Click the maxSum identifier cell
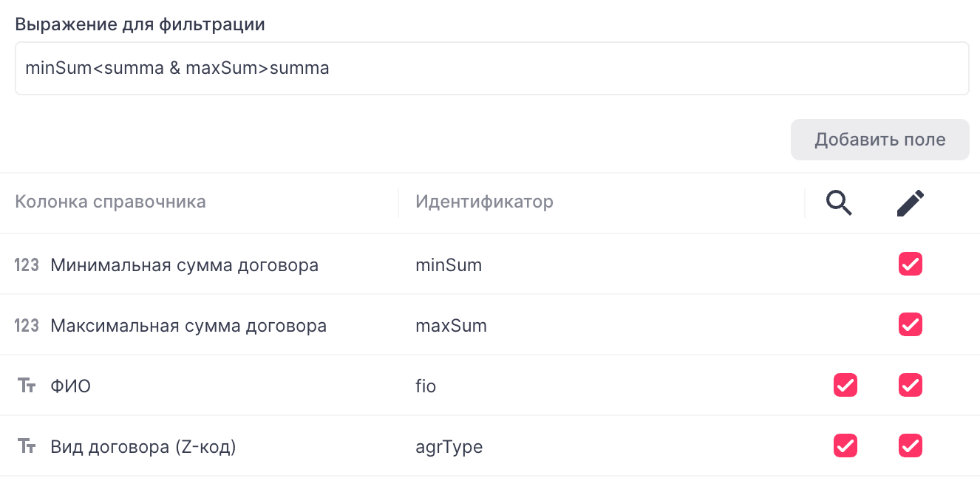The height and width of the screenshot is (495, 980). point(451,326)
